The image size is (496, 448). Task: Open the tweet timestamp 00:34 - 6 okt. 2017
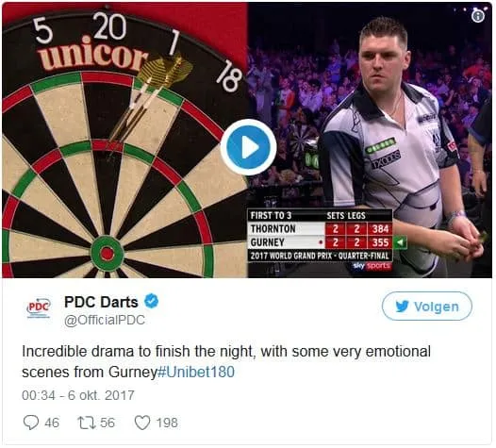(78, 395)
